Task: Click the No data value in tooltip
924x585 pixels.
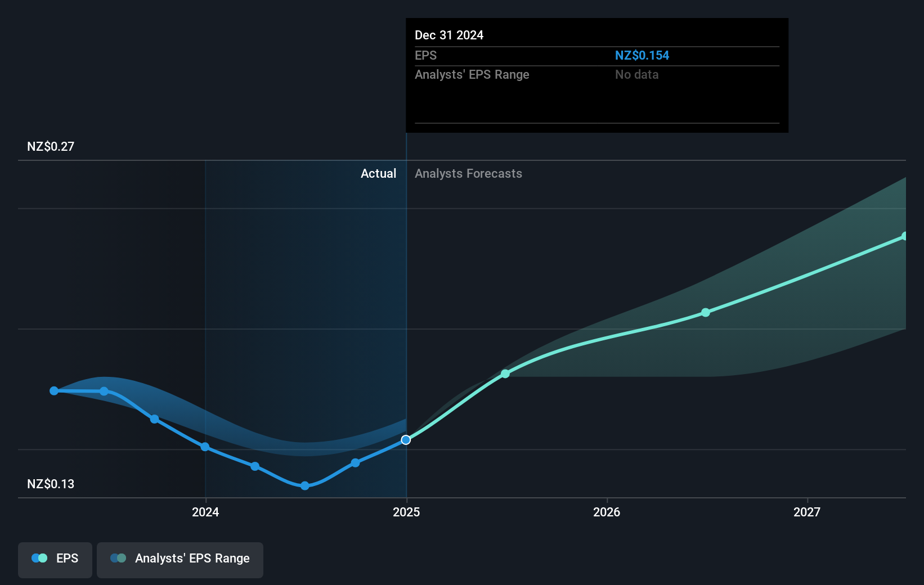Action: [x=636, y=74]
